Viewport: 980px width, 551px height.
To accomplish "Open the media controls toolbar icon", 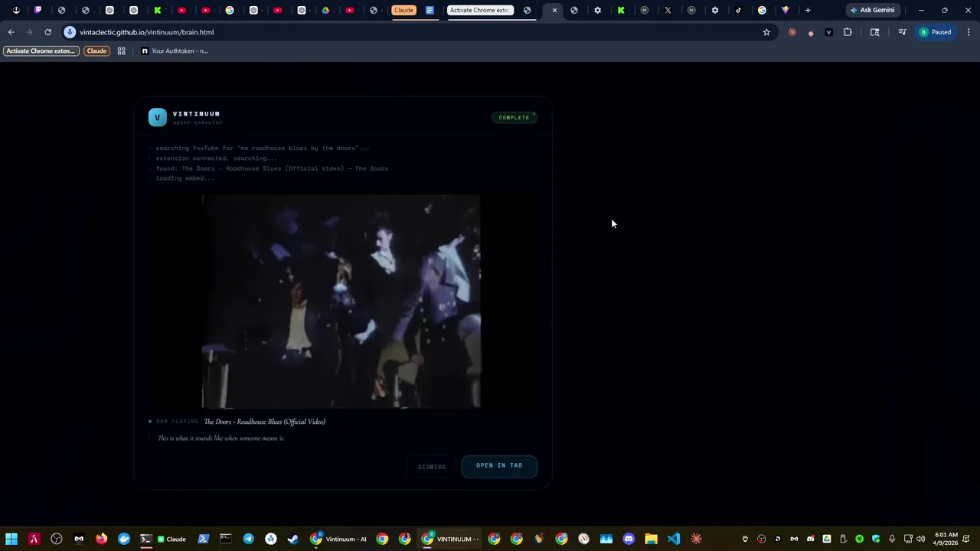I will point(902,32).
